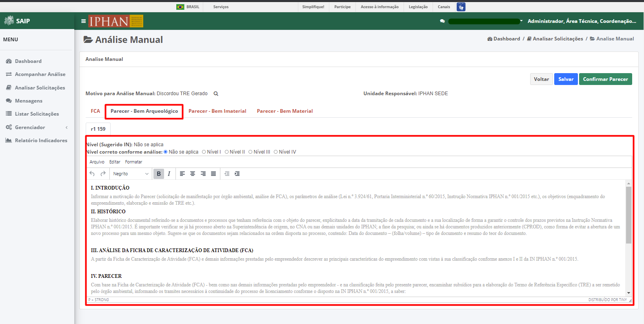644x324 pixels.
Task: Redo the edit in the editor
Action: (x=103, y=174)
